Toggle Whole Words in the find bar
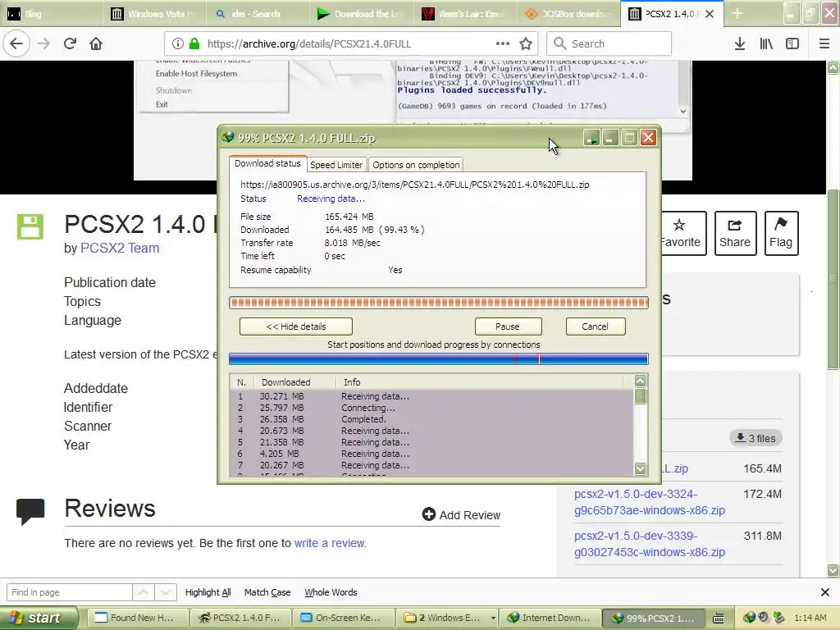 [331, 592]
